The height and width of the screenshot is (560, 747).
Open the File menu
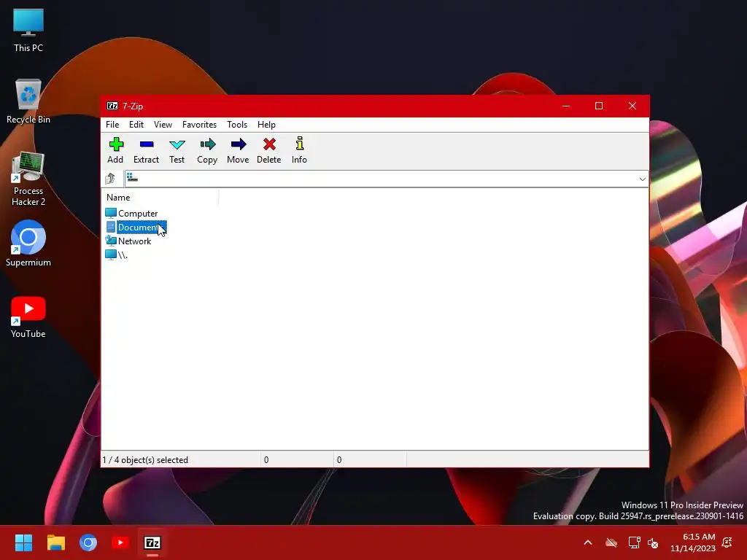(x=112, y=125)
